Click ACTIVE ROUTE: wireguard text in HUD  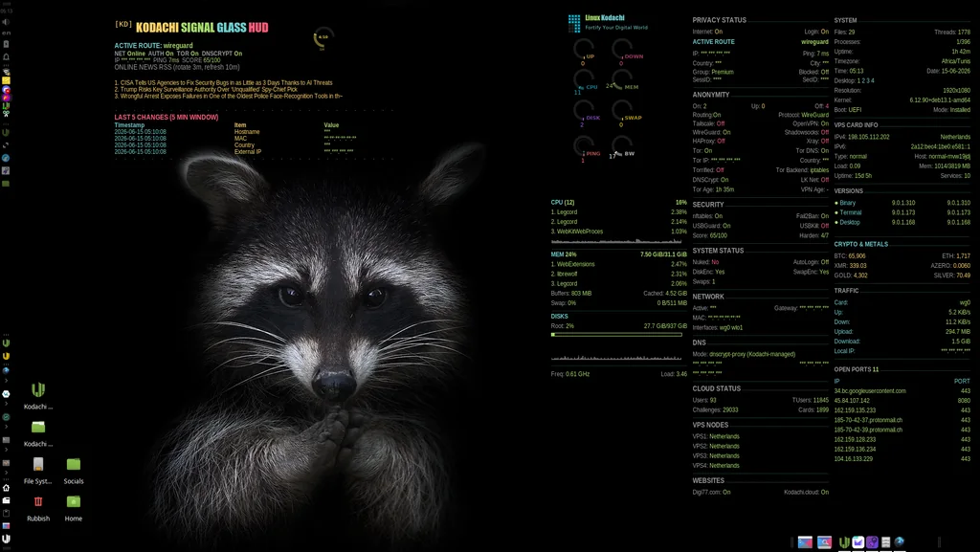(153, 46)
